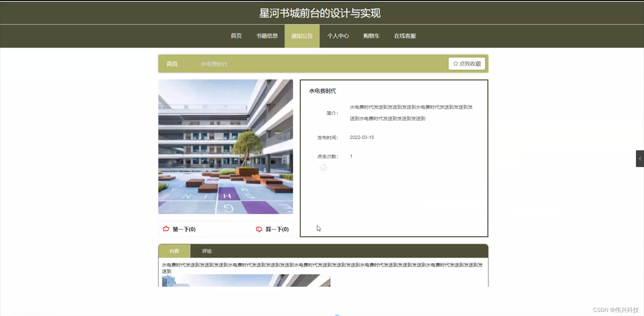Click the 水电费时代 breadcrumb label
Screen dimensions: 644x316
214,64
